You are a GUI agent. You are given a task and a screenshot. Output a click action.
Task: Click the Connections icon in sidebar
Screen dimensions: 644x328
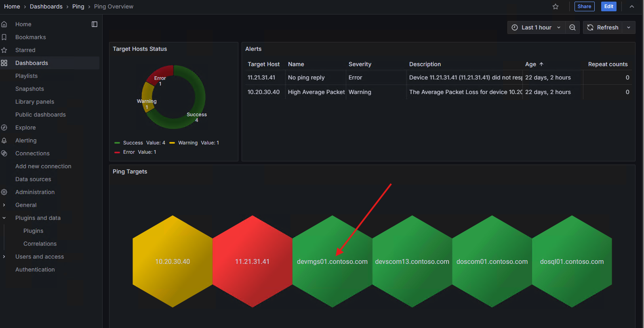[x=4, y=153]
